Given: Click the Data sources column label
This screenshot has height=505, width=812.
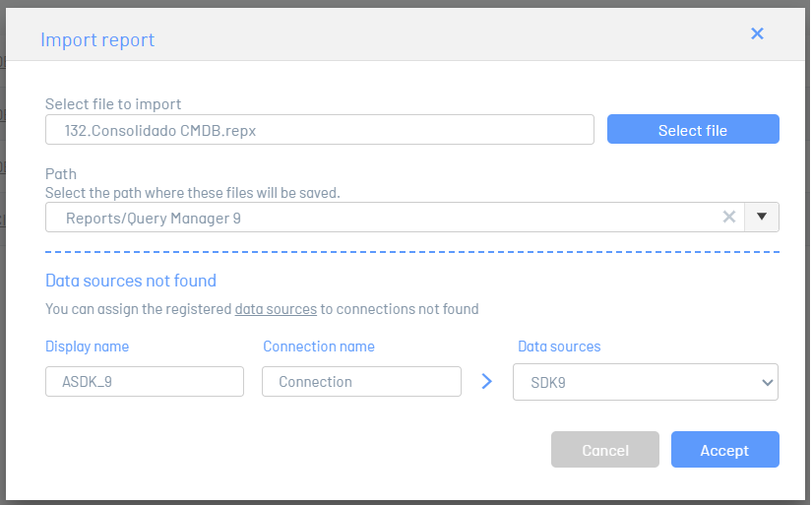Looking at the screenshot, I should coord(559,347).
